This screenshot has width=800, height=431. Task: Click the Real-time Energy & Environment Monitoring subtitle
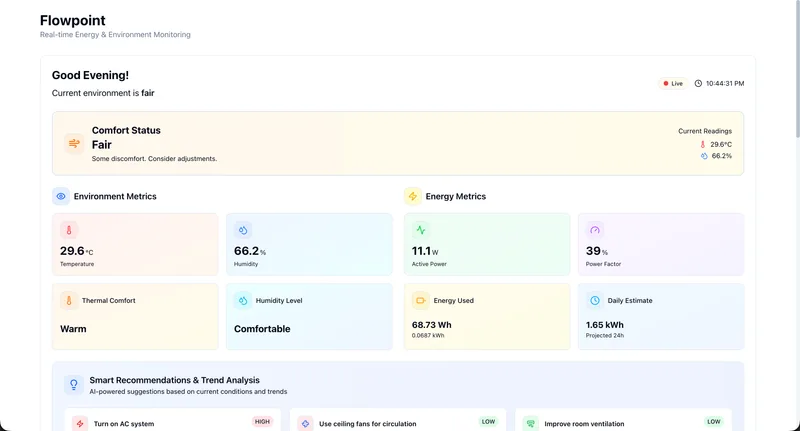coord(115,35)
